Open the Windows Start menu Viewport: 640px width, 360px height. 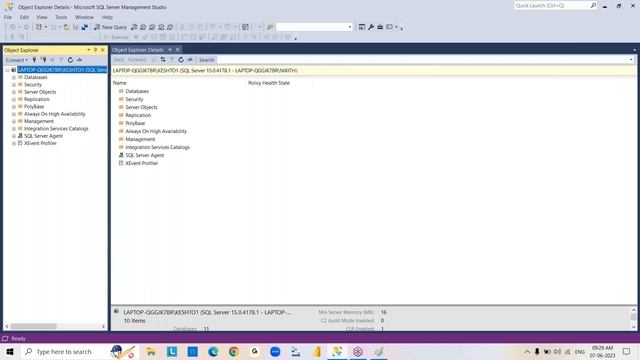coord(10,351)
